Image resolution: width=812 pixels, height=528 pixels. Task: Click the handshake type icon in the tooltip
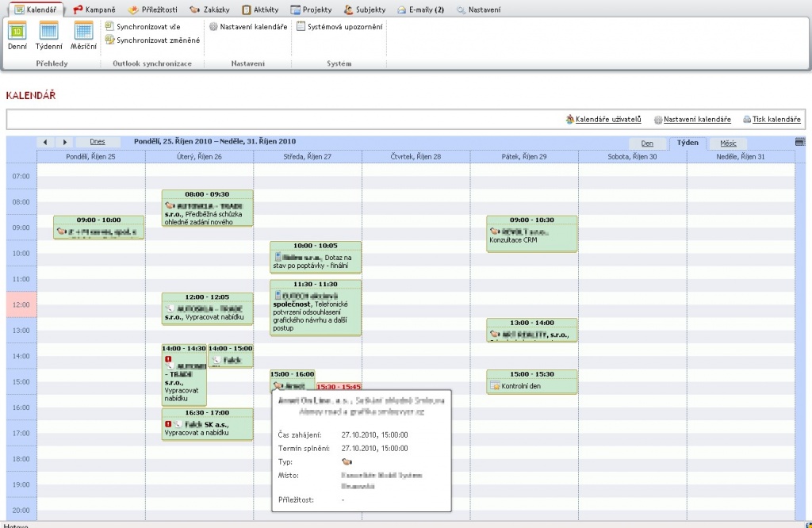(x=347, y=461)
